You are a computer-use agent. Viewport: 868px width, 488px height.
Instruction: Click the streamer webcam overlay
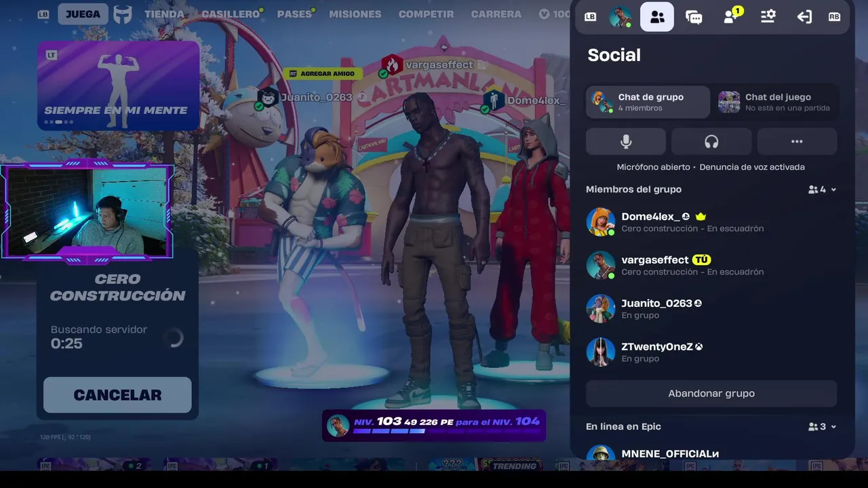(x=87, y=212)
